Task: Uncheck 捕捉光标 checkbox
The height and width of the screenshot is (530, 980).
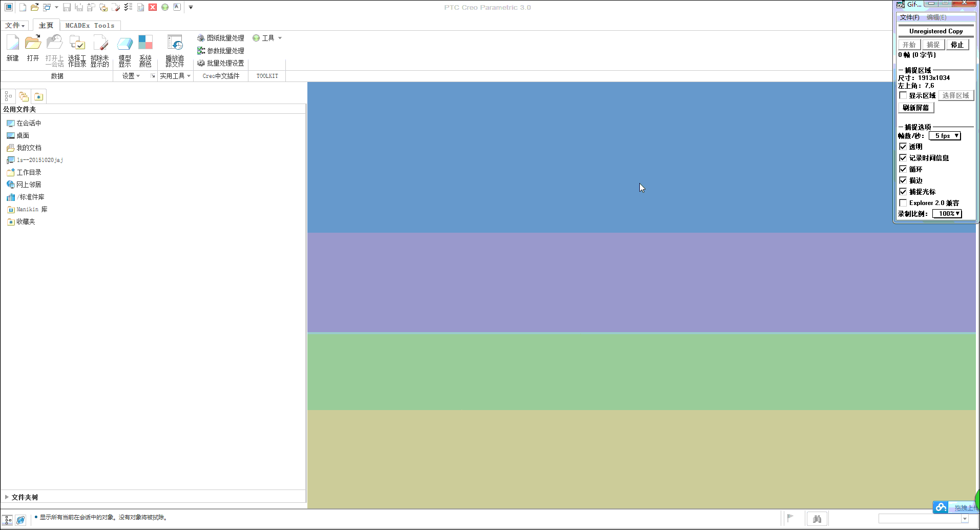Action: pos(903,192)
